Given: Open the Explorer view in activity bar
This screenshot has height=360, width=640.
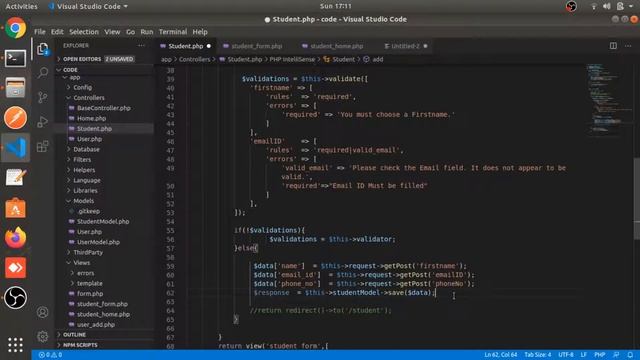Looking at the screenshot, I should [42, 49].
